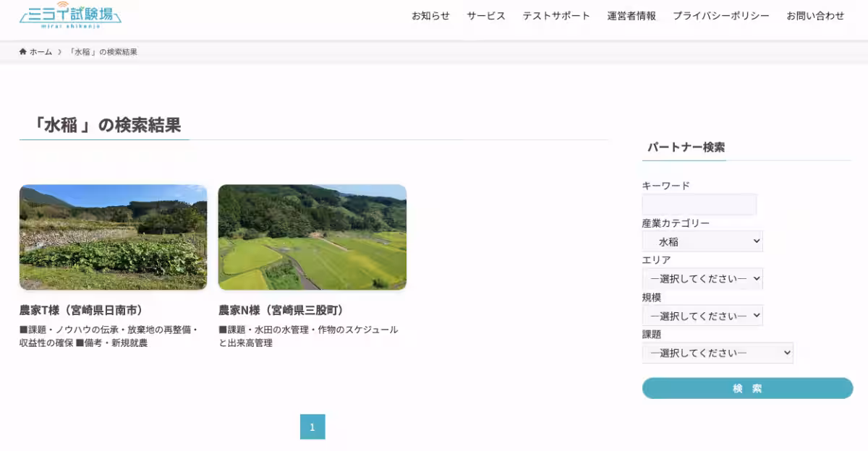
Task: Click the キーワード input field
Action: [x=699, y=205]
